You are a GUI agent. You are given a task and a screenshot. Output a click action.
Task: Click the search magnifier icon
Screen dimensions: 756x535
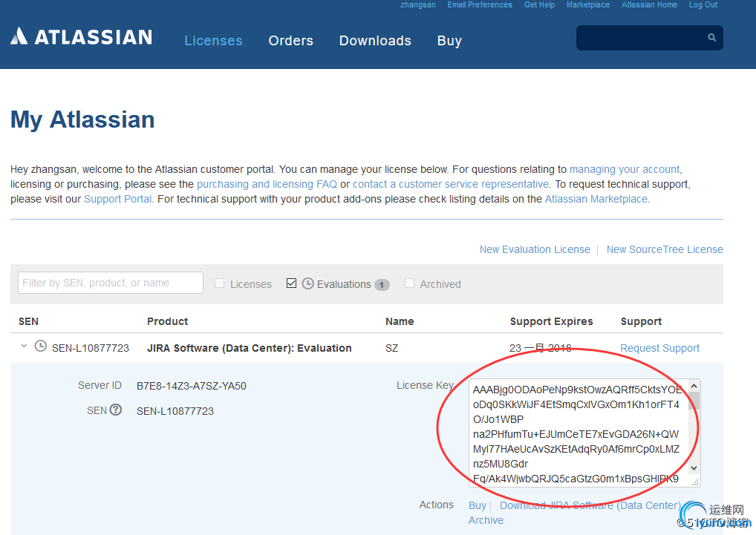711,38
